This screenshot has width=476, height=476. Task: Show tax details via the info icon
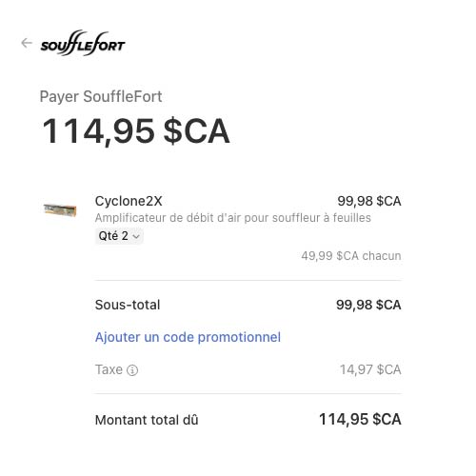[132, 370]
